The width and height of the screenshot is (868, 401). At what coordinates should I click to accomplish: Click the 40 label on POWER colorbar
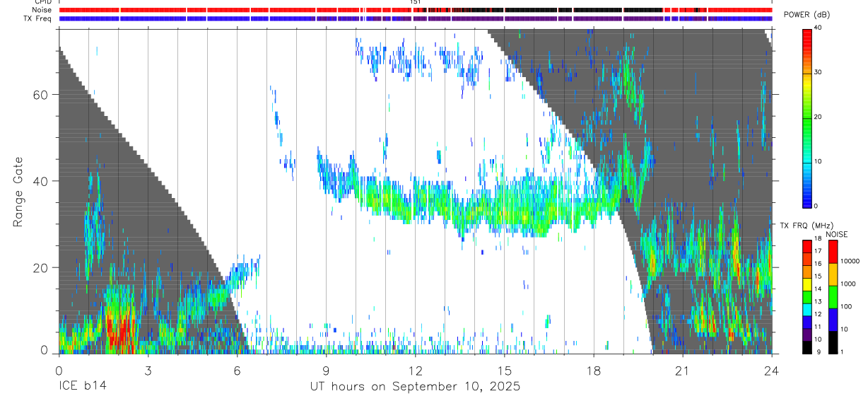[x=819, y=28]
